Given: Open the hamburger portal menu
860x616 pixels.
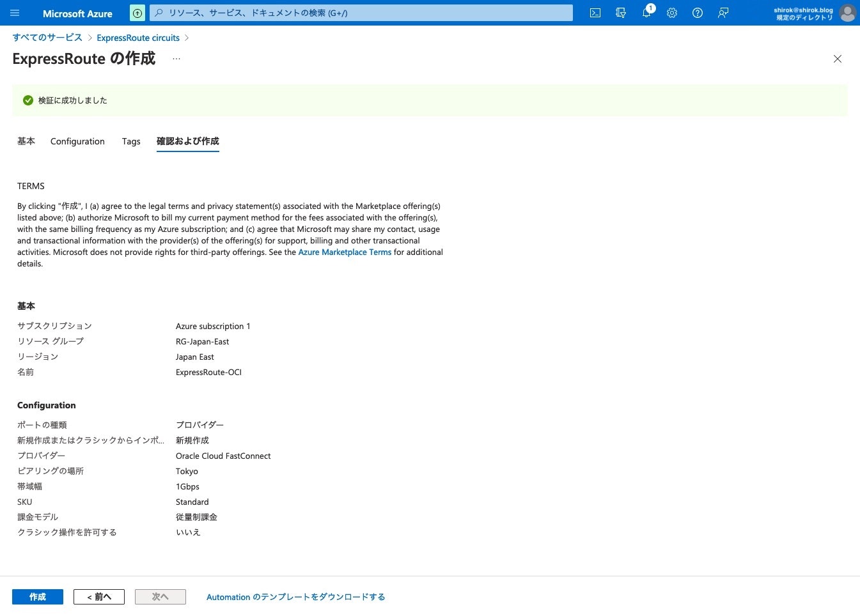Looking at the screenshot, I should pos(15,13).
